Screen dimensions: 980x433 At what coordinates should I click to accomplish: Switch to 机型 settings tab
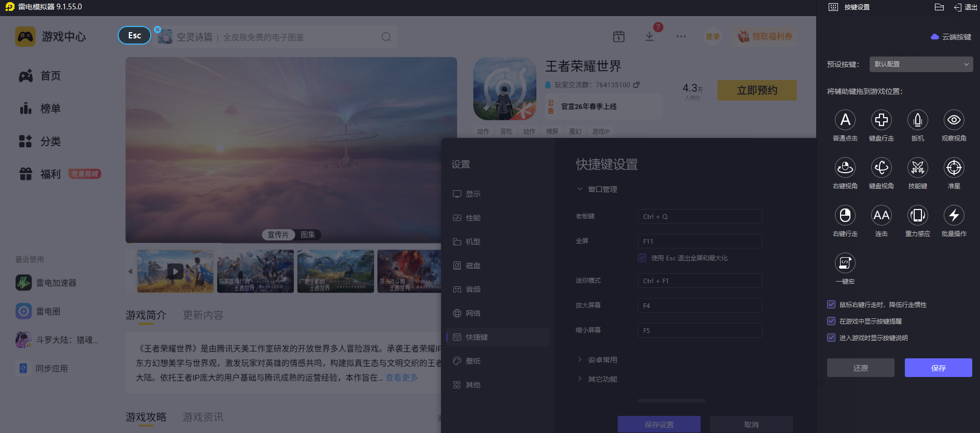point(498,242)
